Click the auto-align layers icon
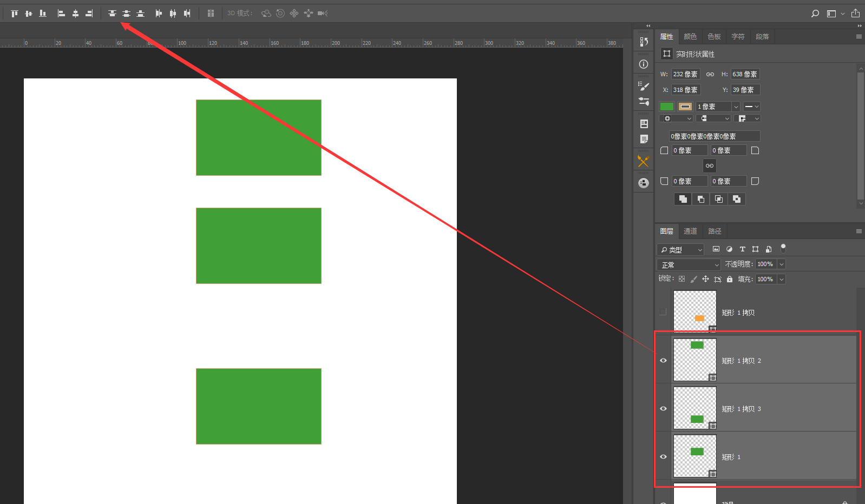 pyautogui.click(x=211, y=14)
